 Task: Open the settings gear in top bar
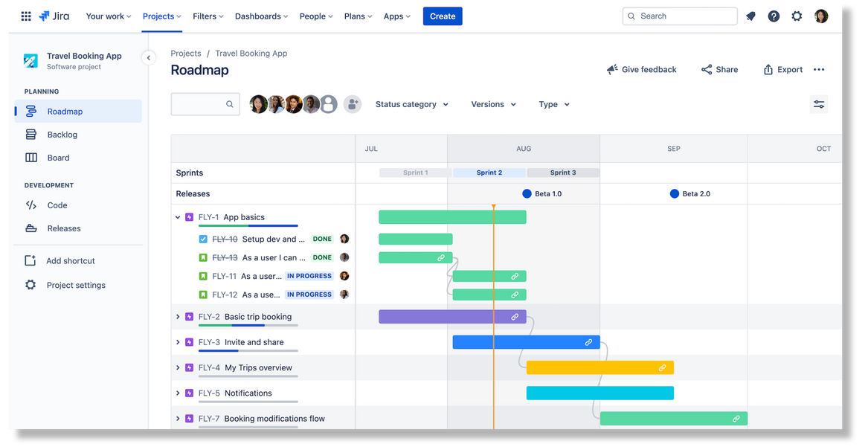(797, 16)
